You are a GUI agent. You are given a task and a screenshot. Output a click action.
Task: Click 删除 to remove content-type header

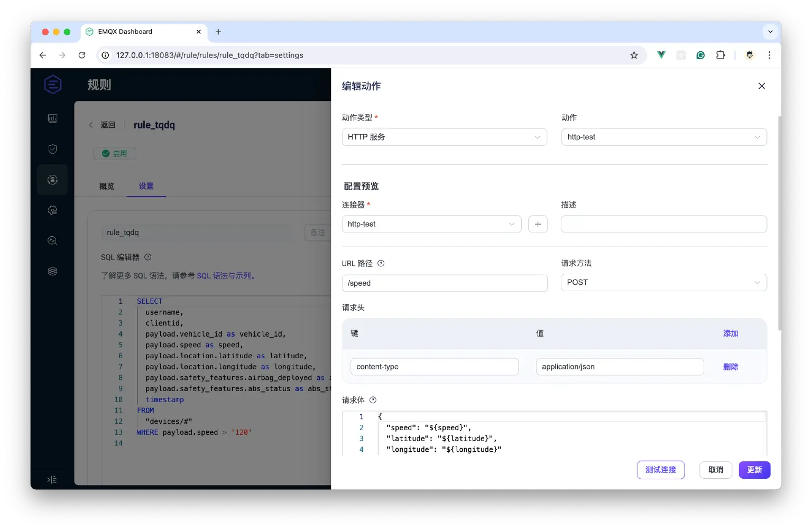[730, 367]
